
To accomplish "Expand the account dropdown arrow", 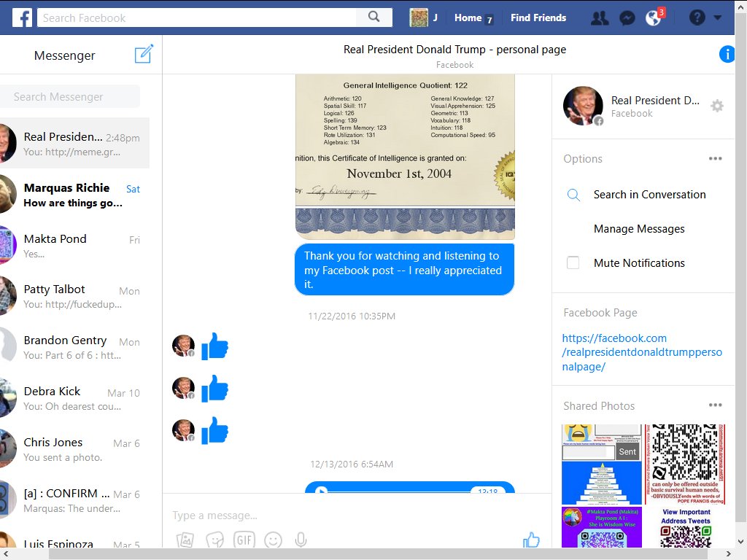I will coord(718,18).
